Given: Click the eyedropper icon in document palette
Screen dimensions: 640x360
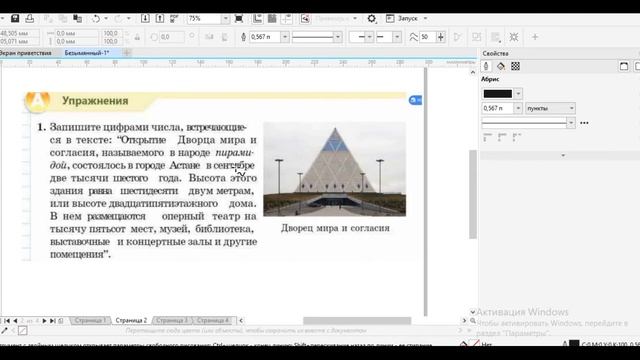Looking at the screenshot, I should click(x=4, y=331).
